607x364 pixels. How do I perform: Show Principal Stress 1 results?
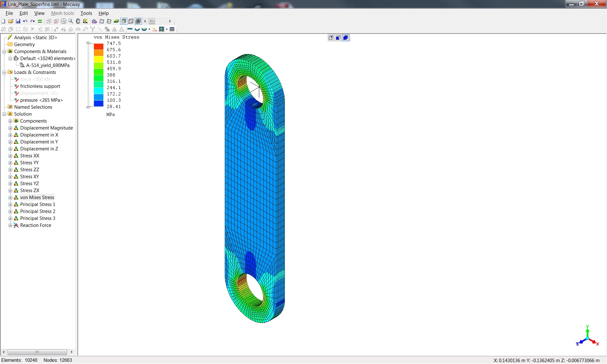click(38, 204)
